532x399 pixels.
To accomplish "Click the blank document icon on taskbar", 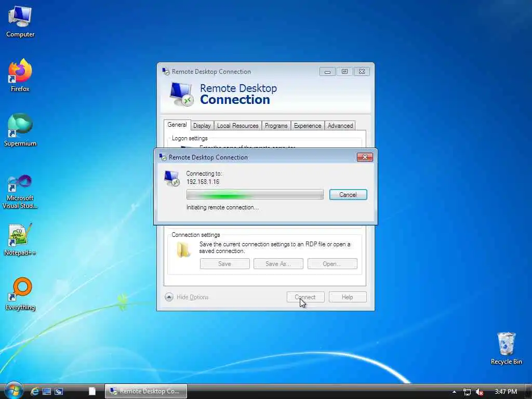I will click(x=92, y=391).
